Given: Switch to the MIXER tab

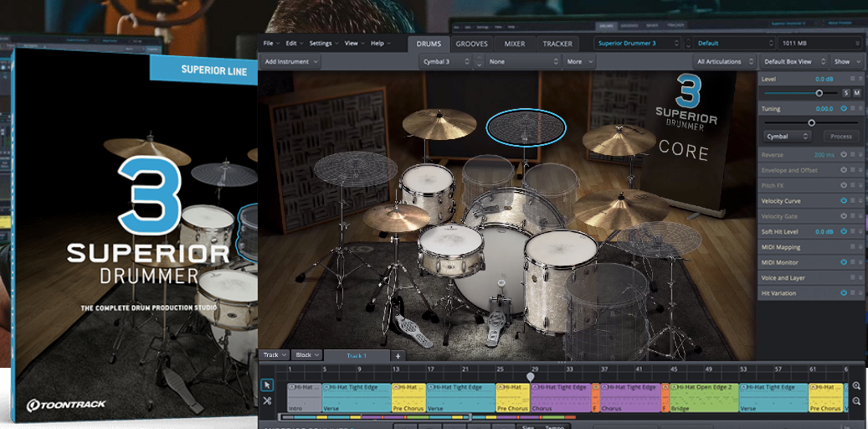Looking at the screenshot, I should tap(515, 44).
